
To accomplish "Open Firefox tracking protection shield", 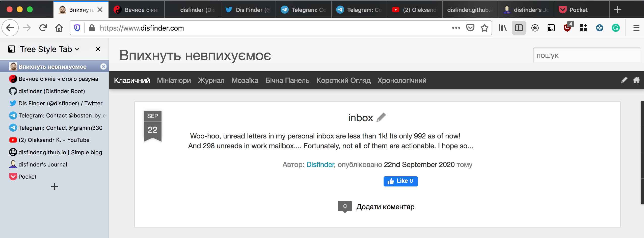I will point(77,28).
